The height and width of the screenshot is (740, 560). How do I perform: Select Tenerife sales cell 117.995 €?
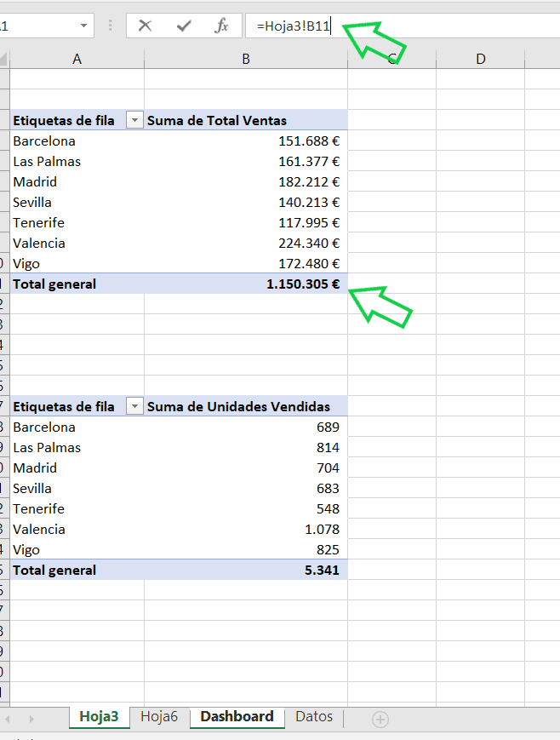point(246,222)
